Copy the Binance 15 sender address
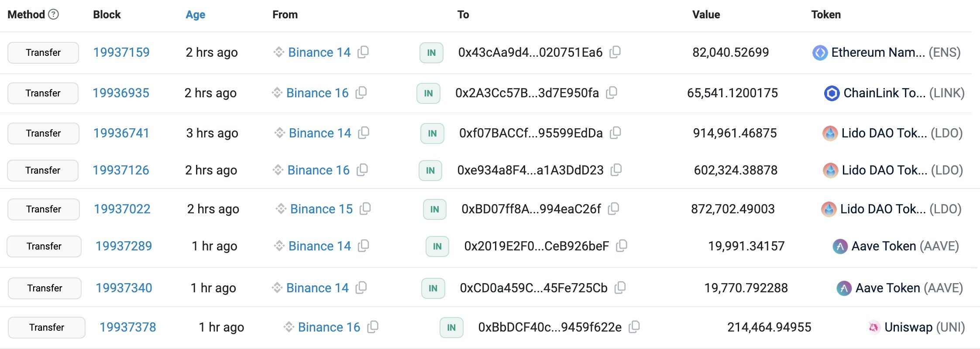 365,209
